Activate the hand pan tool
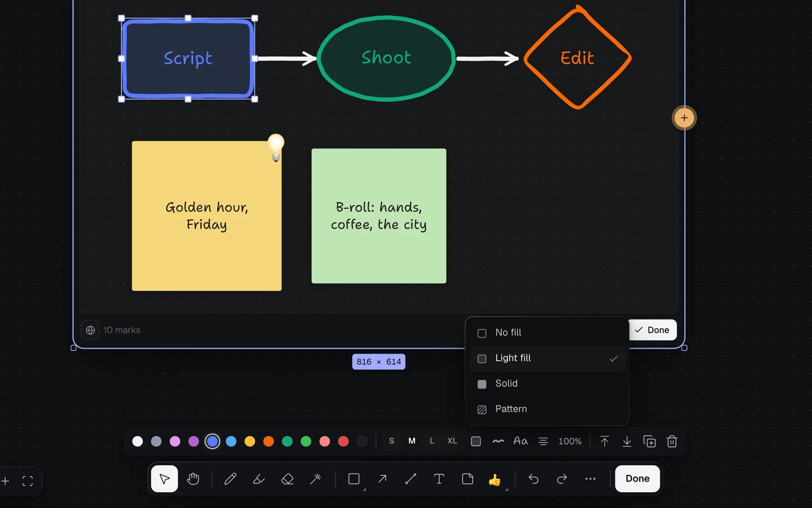812x508 pixels. 193,479
